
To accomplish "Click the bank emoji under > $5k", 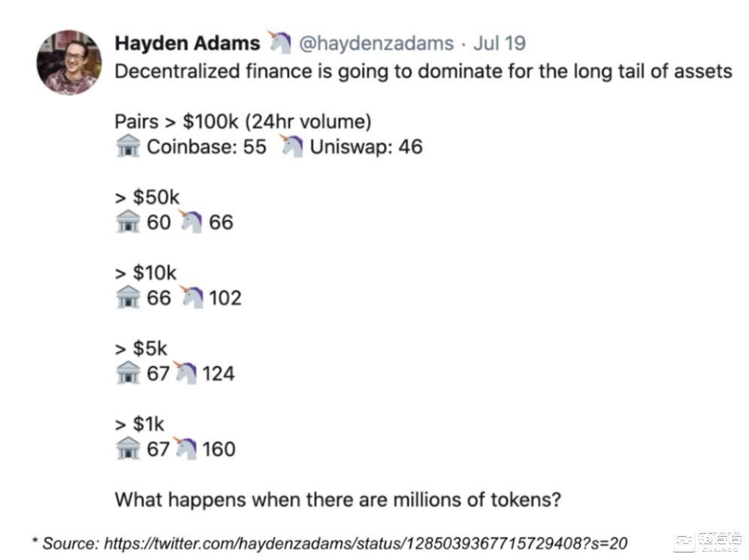I will 128,373.
